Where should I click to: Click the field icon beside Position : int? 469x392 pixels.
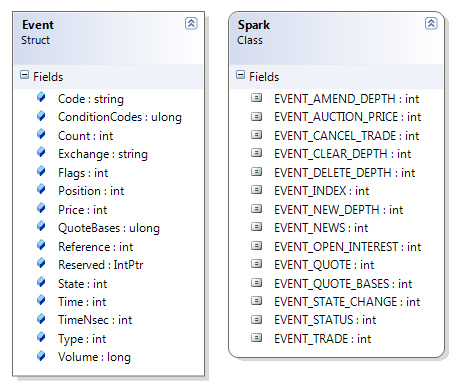(41, 189)
